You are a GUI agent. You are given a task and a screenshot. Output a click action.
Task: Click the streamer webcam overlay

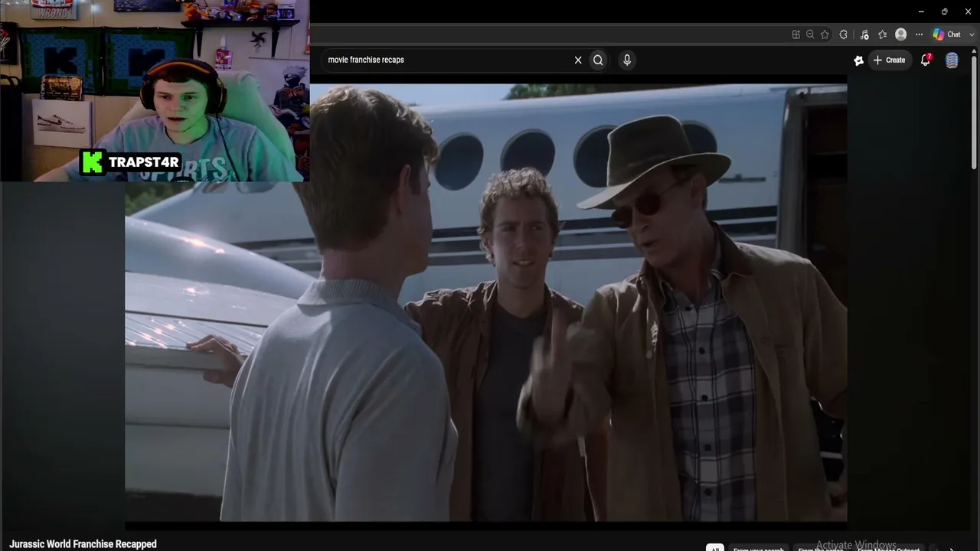tap(155, 90)
